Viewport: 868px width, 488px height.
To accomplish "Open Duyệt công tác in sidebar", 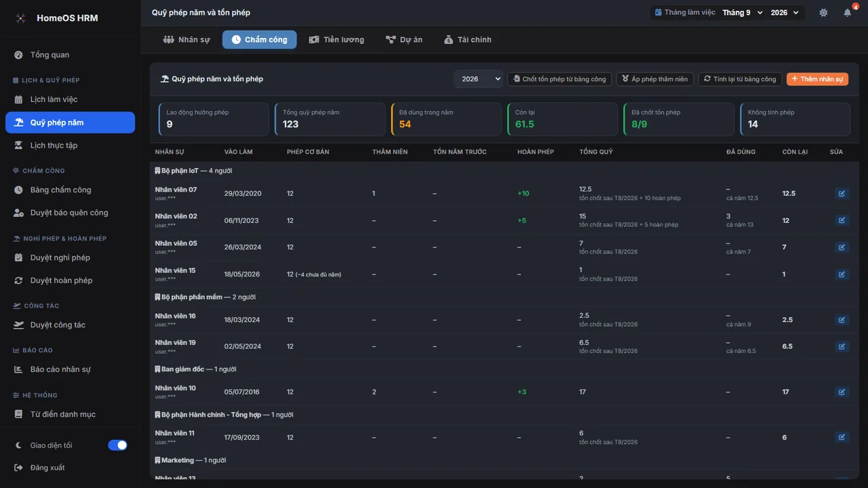I will 71,325.
